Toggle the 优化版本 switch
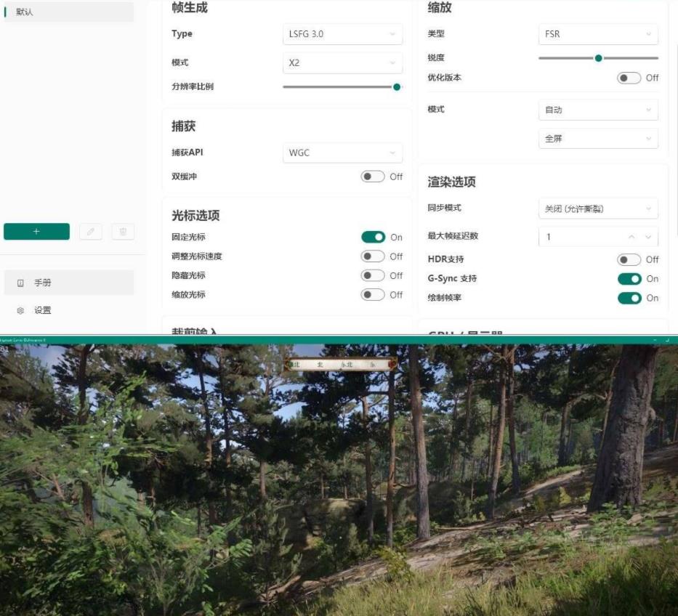 (629, 78)
